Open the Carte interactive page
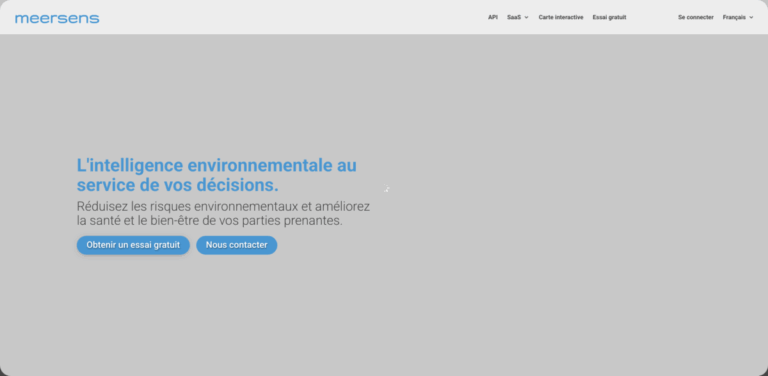Screen dimensions: 768x376 [x=561, y=17]
